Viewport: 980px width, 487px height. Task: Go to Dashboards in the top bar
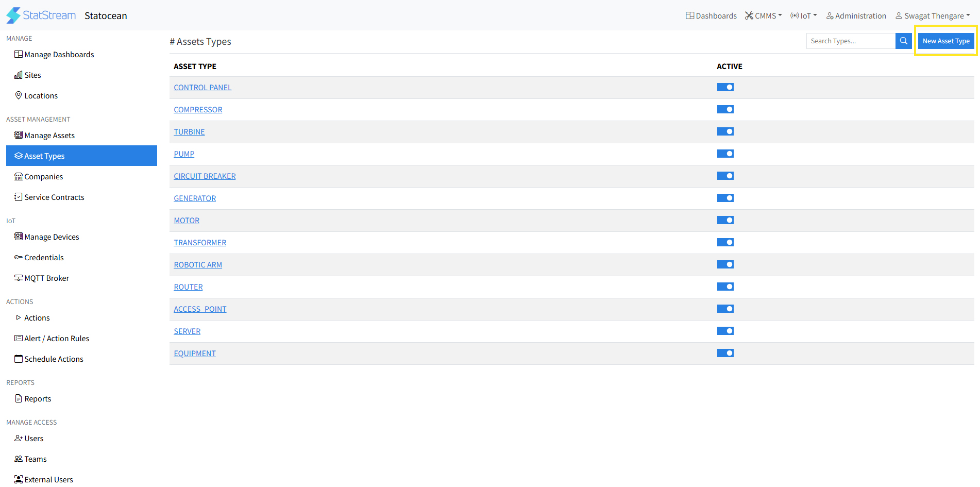711,16
